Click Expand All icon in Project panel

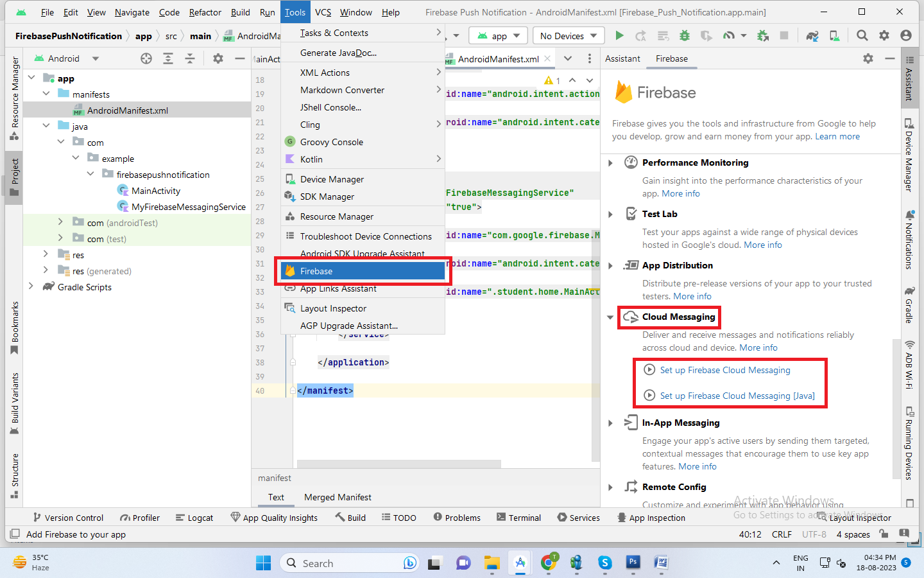[x=168, y=58]
